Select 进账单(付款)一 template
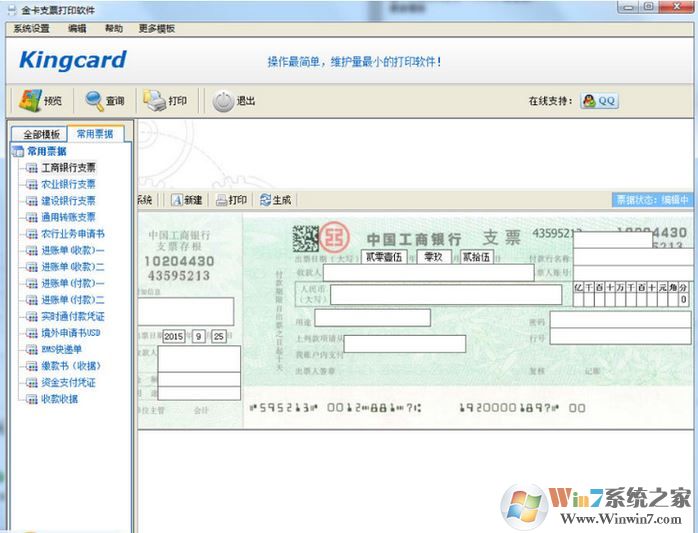This screenshot has height=533, width=698. click(73, 283)
